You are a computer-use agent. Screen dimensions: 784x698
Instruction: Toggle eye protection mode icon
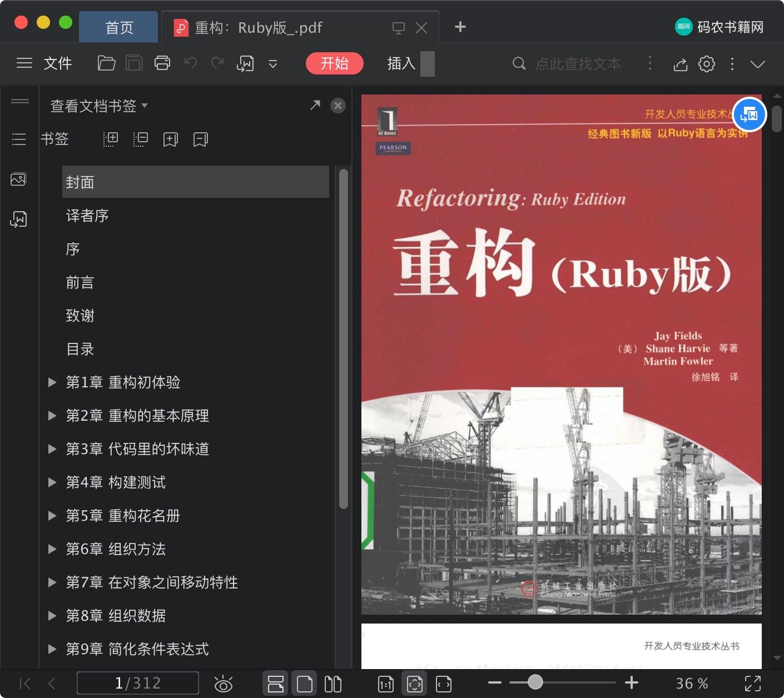[x=224, y=684]
